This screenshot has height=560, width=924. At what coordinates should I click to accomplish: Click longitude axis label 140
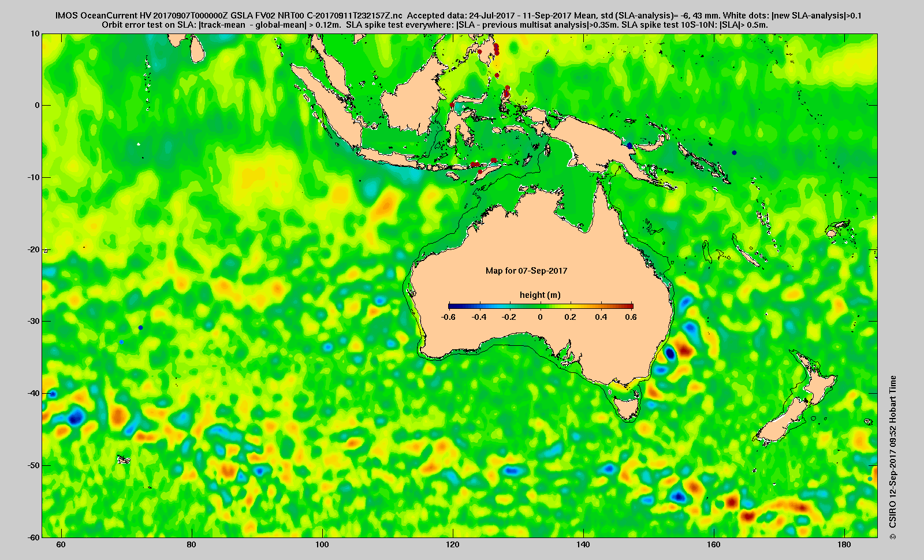(x=583, y=545)
